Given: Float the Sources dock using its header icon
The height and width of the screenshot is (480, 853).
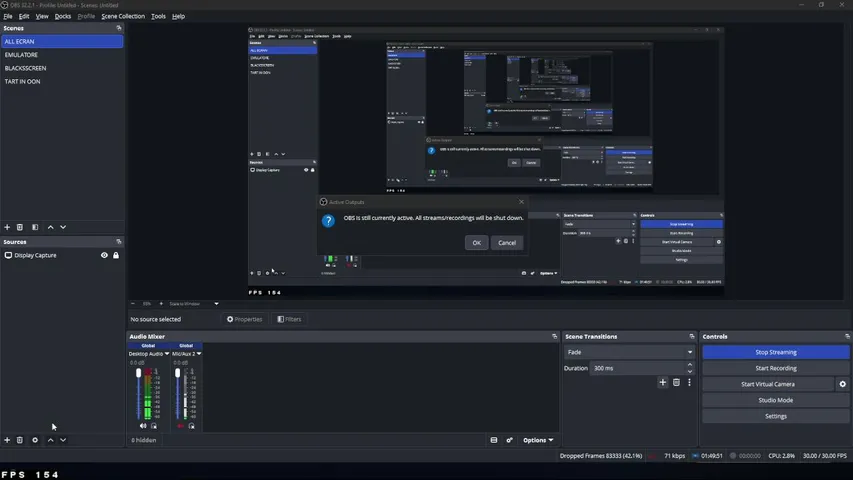Looking at the screenshot, I should (119, 242).
